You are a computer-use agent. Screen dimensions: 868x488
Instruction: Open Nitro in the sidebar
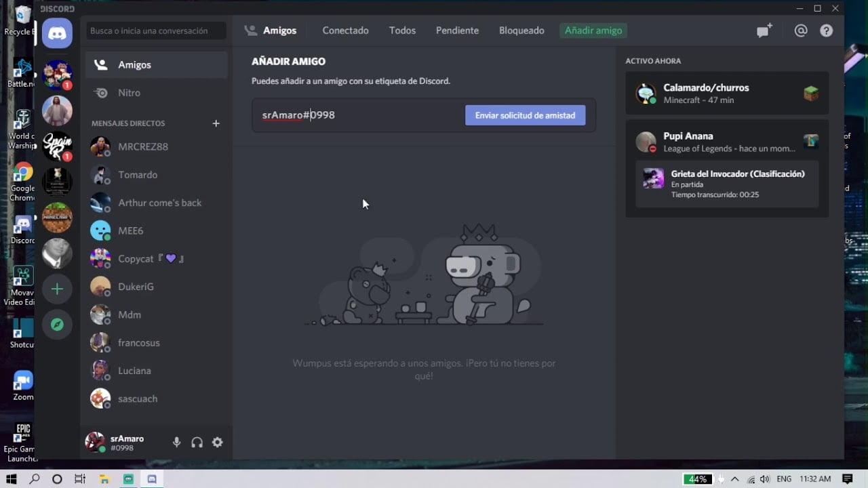point(156,93)
